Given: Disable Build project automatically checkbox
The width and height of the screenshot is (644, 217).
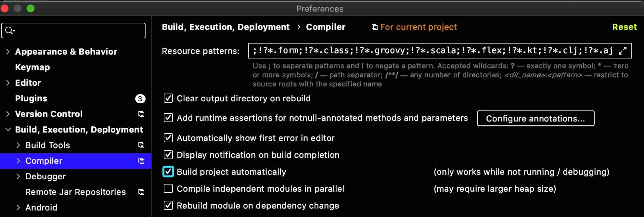Looking at the screenshot, I should click(x=168, y=172).
